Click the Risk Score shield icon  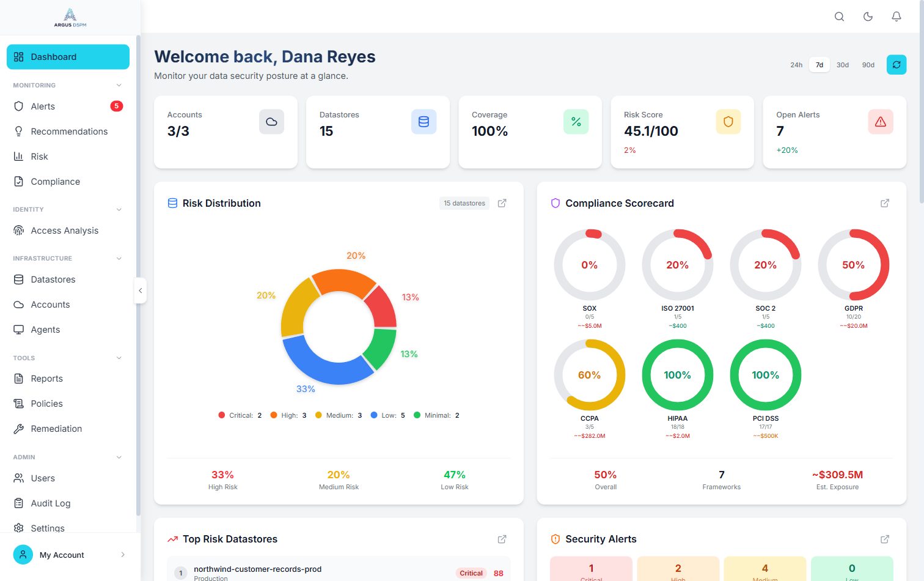click(728, 122)
